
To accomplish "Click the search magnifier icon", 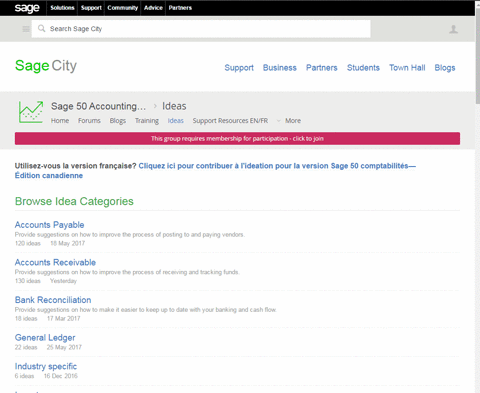I will click(x=41, y=29).
